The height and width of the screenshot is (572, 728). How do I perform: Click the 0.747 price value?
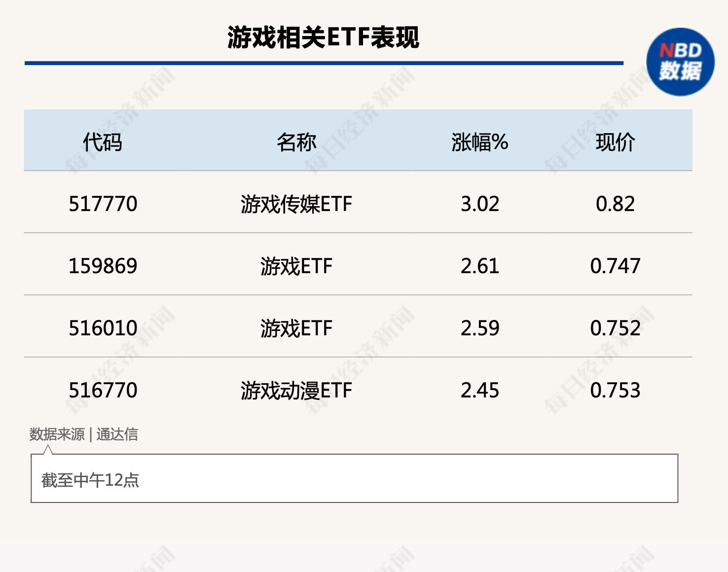pyautogui.click(x=615, y=266)
